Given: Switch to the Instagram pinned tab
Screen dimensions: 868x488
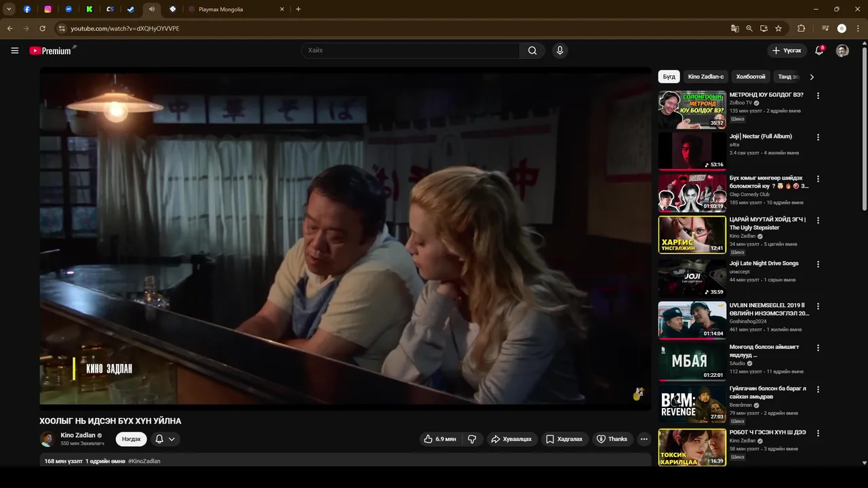Looking at the screenshot, I should pyautogui.click(x=48, y=9).
